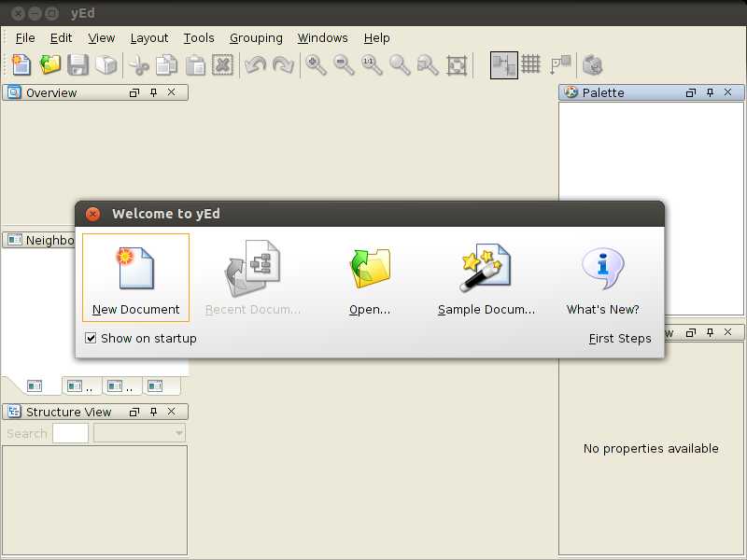Select the first Neighborhood panel tab
Viewport: 747px width, 560px height.
pyautogui.click(x=35, y=385)
